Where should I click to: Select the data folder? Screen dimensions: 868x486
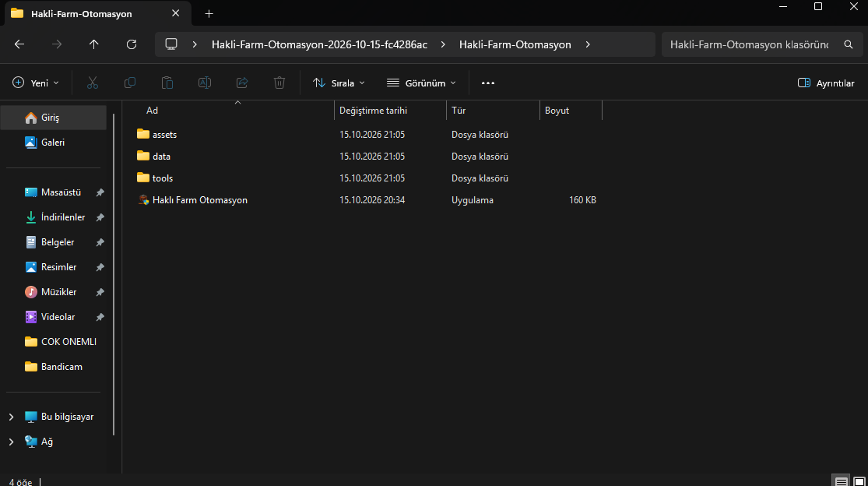(x=161, y=156)
